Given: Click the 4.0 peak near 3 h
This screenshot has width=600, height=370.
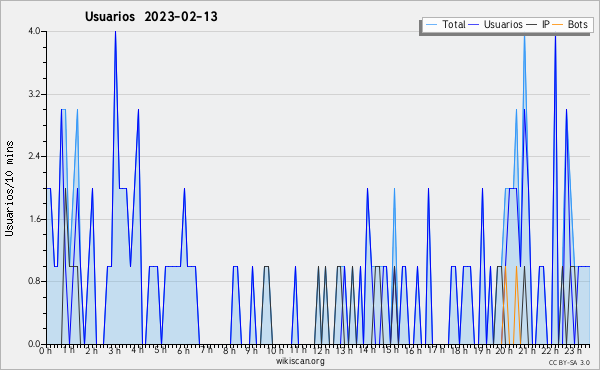Looking at the screenshot, I should click(x=115, y=32).
